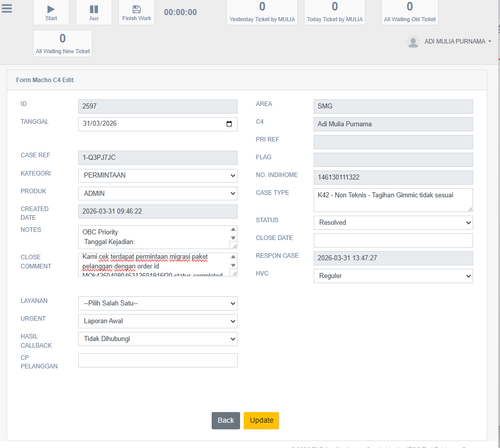
Task: Open the TANGGAL calendar picker icon
Action: click(x=229, y=124)
